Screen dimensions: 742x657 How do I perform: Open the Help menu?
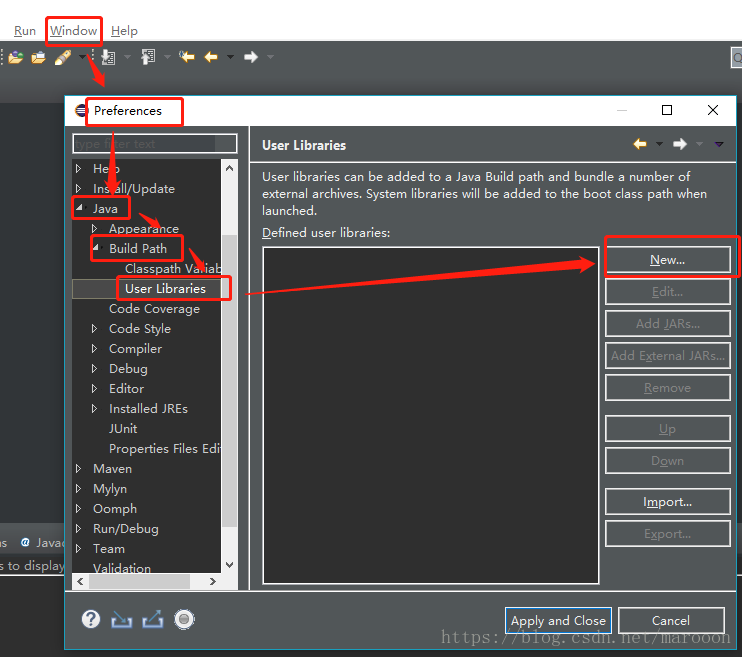pyautogui.click(x=124, y=31)
